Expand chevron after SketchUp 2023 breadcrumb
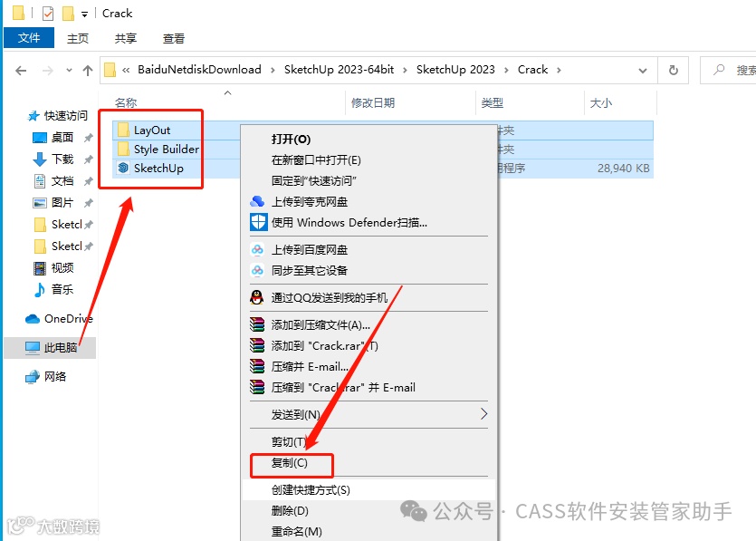This screenshot has height=541, width=756. (x=506, y=70)
